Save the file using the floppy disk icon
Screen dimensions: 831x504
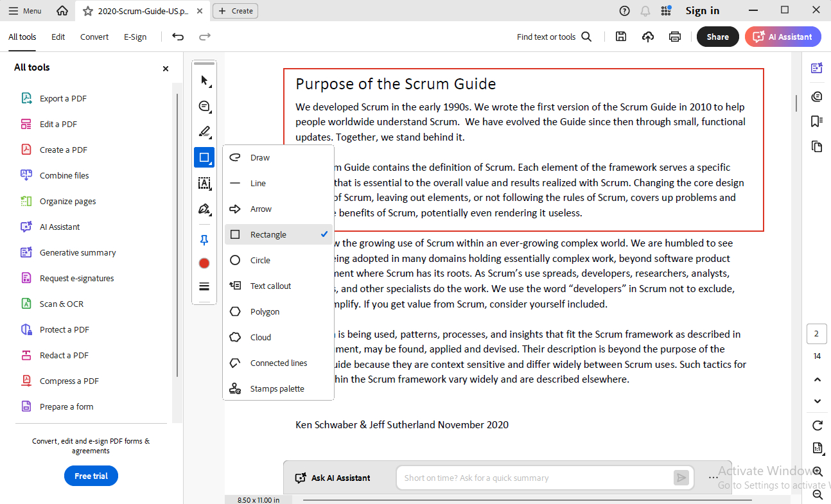coord(621,37)
